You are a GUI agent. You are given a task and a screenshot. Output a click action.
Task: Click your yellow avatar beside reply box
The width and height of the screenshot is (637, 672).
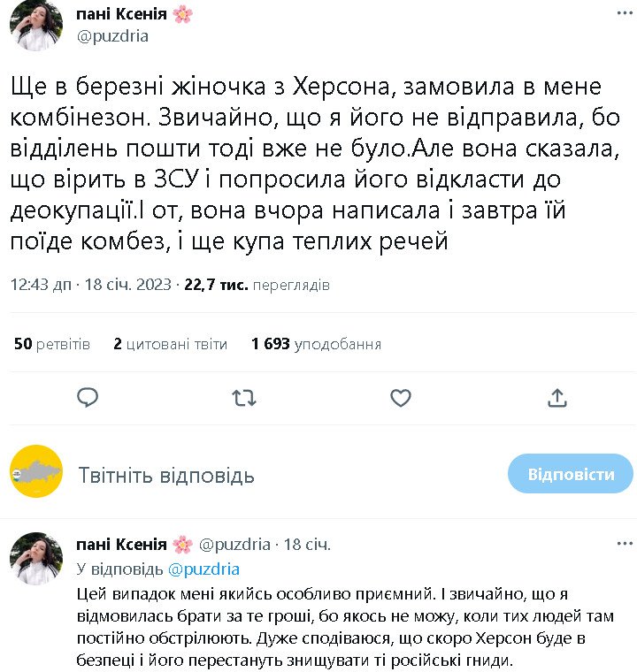(35, 475)
